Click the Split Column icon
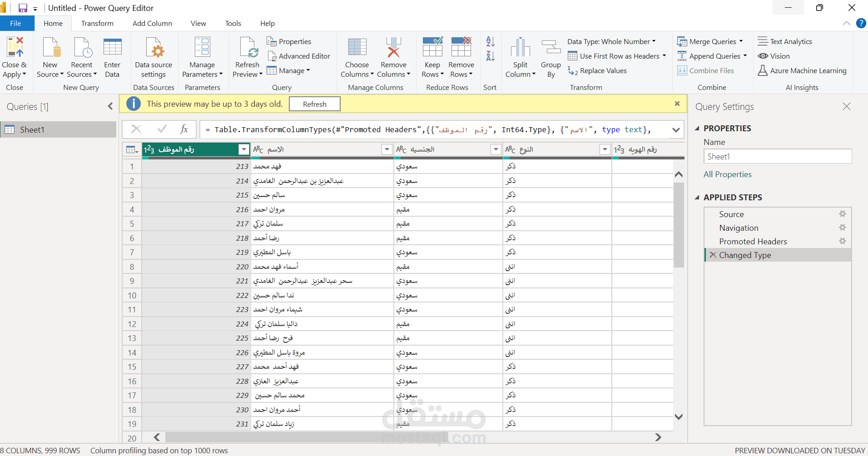This screenshot has width=868, height=456. point(521,48)
